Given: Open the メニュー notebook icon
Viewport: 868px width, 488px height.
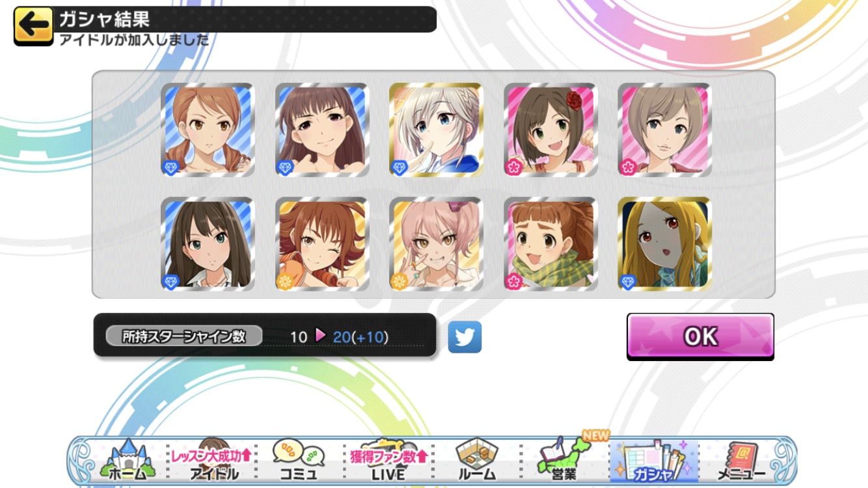Looking at the screenshot, I should click(741, 460).
